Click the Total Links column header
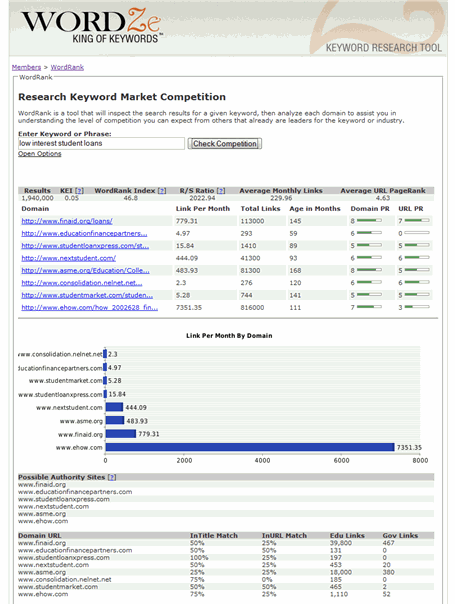This screenshot has height=604, width=455. (x=260, y=209)
